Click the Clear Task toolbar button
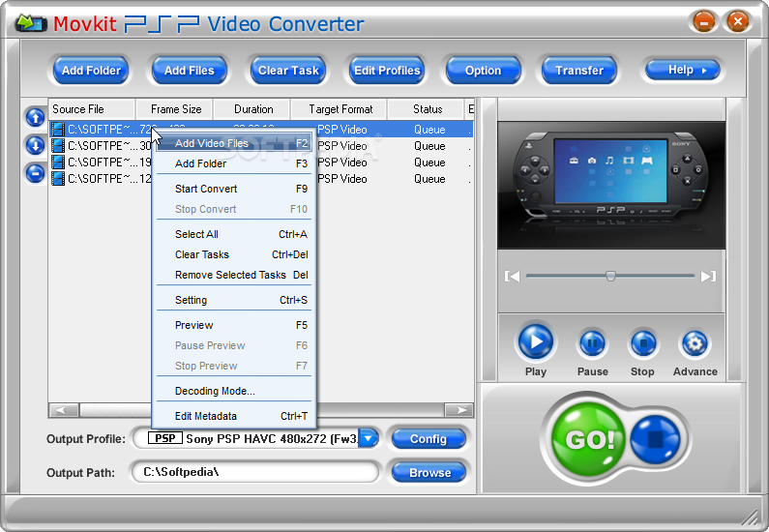 [x=288, y=70]
